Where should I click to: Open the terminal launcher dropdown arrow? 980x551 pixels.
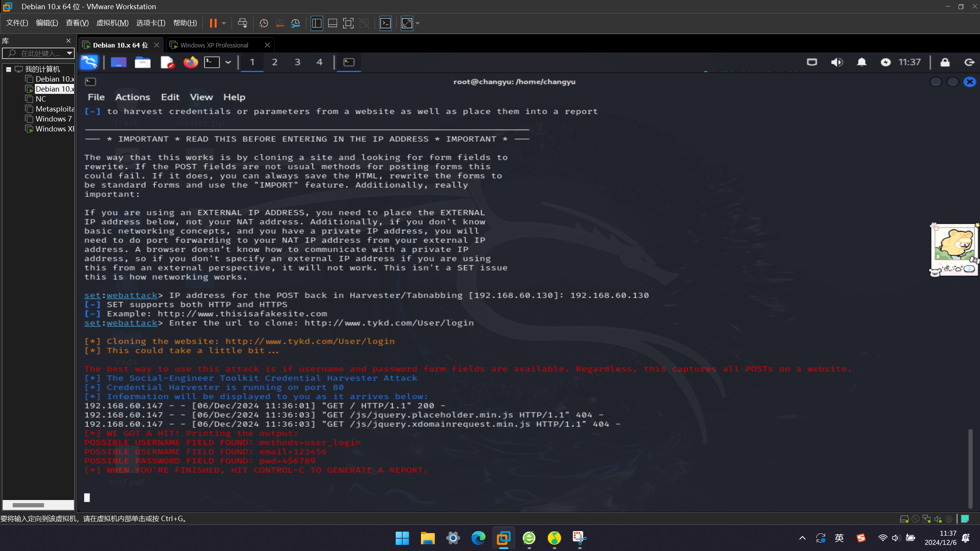click(228, 62)
